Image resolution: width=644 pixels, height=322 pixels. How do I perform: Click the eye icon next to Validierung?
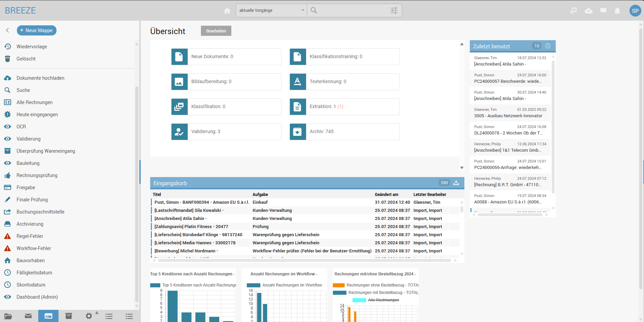tap(7, 139)
